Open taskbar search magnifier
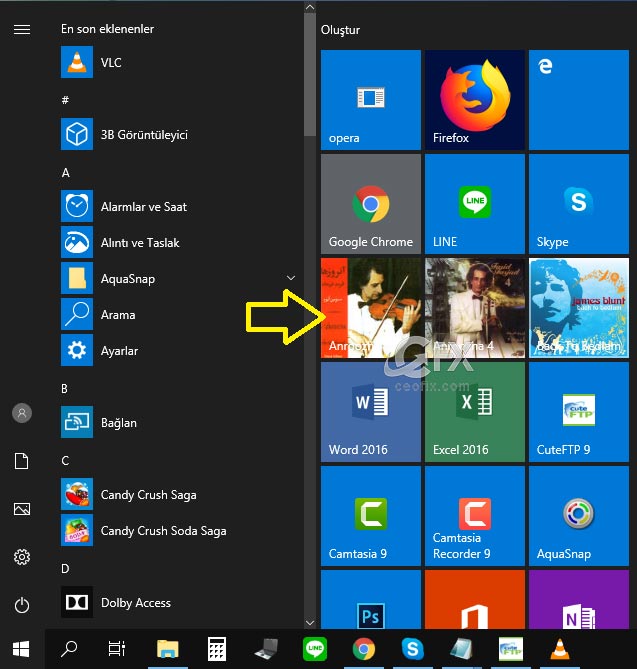The height and width of the screenshot is (669, 637). click(69, 649)
